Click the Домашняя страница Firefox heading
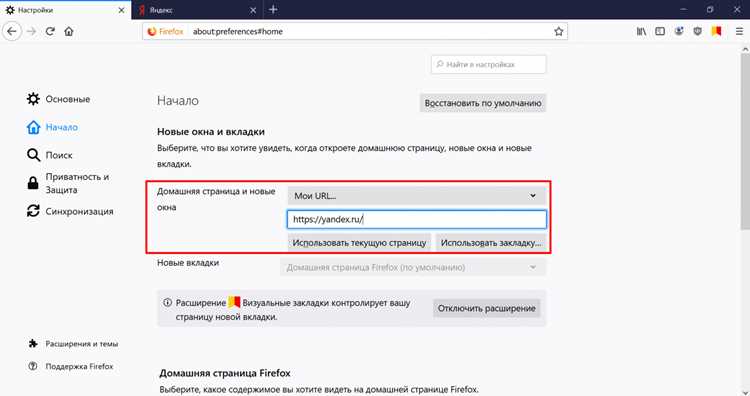Screen dimensions: 750x396 point(225,373)
